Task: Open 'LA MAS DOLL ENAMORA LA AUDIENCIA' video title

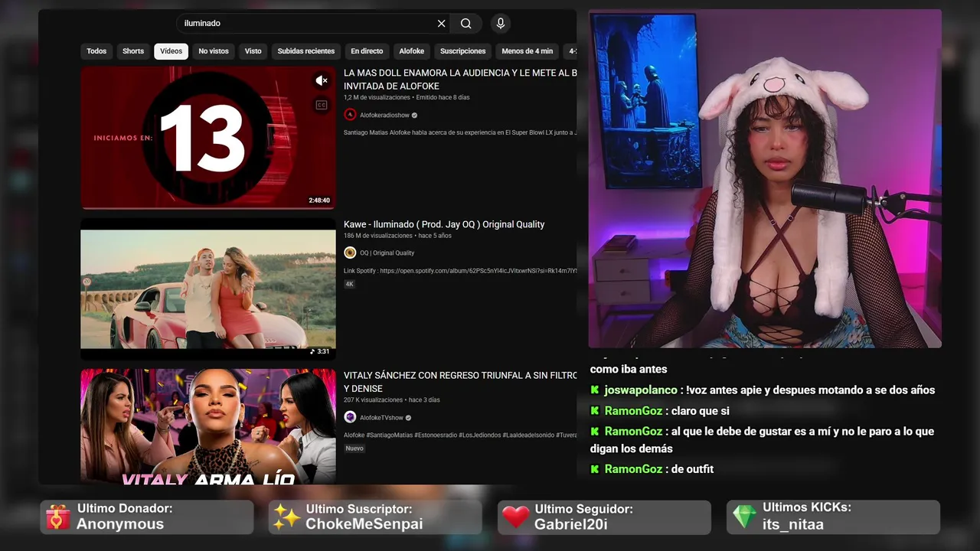Action: (460, 80)
